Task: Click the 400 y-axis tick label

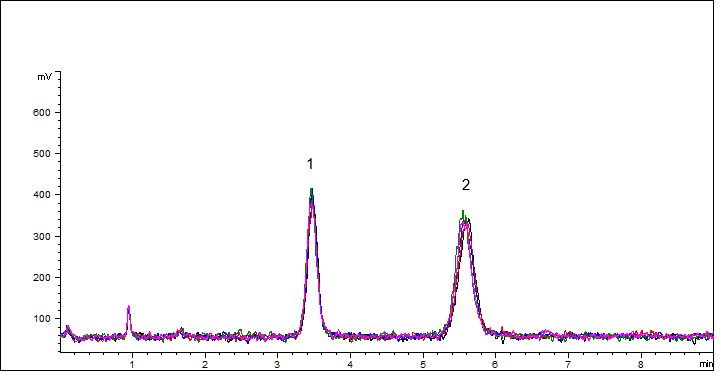Action: click(41, 195)
